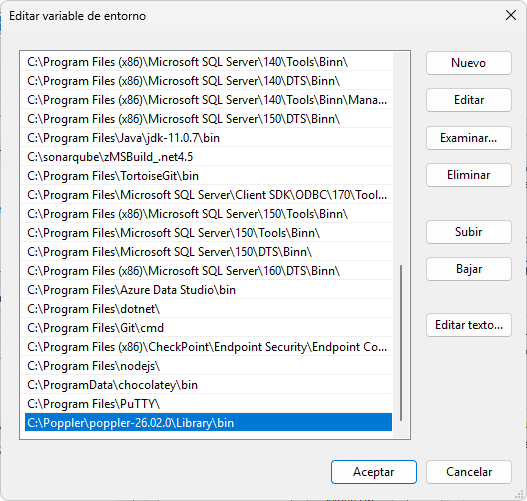Select the (x86) SQL Server\150\DTS\Binn\ entry
This screenshot has height=501, width=527.
click(x=208, y=119)
